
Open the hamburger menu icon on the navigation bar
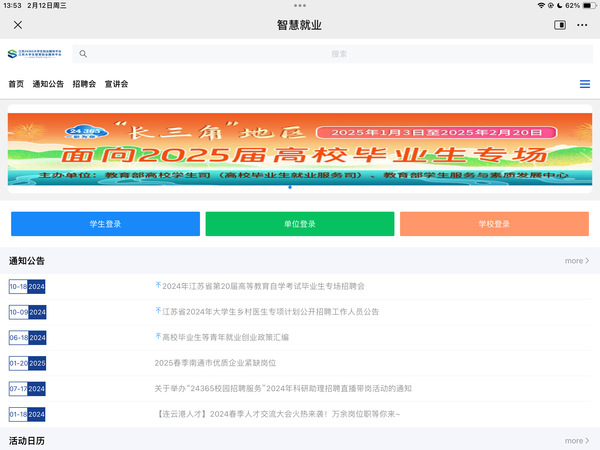(585, 84)
